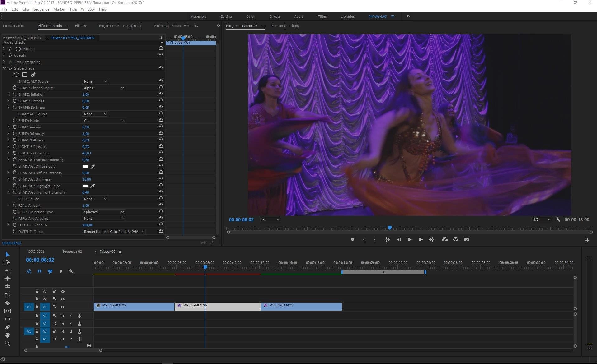Image resolution: width=597 pixels, height=364 pixels.
Task: Select the Zoom tool magnifier
Action: coord(7,343)
